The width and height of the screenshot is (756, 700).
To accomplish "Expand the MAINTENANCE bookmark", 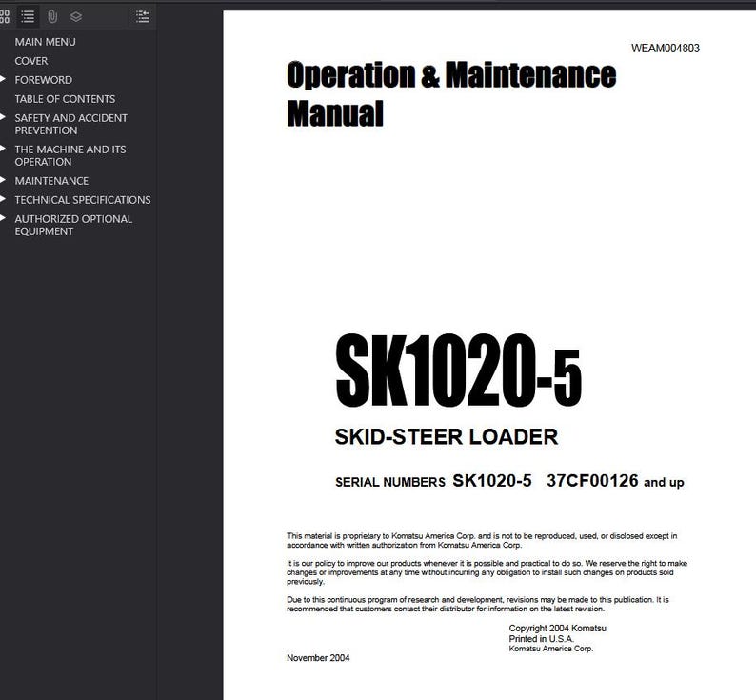I will (3, 180).
